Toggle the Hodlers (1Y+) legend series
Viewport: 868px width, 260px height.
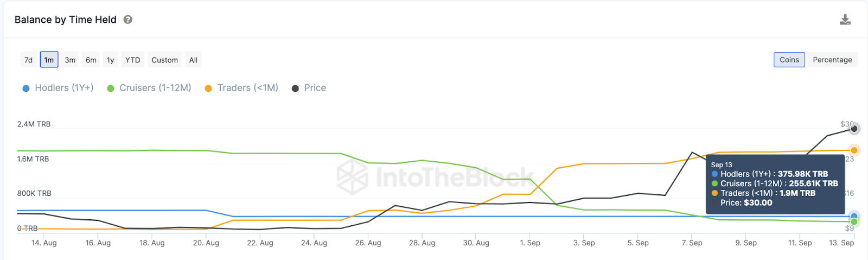[58, 88]
